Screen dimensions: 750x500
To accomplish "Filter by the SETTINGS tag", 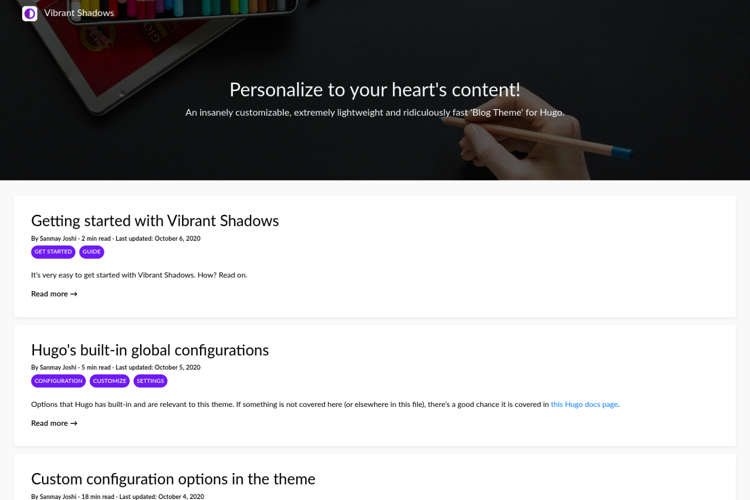I will point(150,381).
